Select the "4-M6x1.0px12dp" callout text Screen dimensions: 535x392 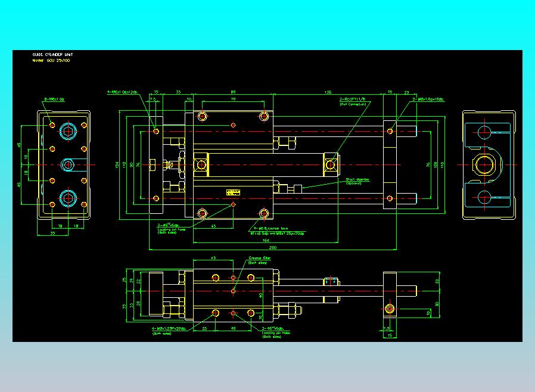pyautogui.click(x=123, y=92)
